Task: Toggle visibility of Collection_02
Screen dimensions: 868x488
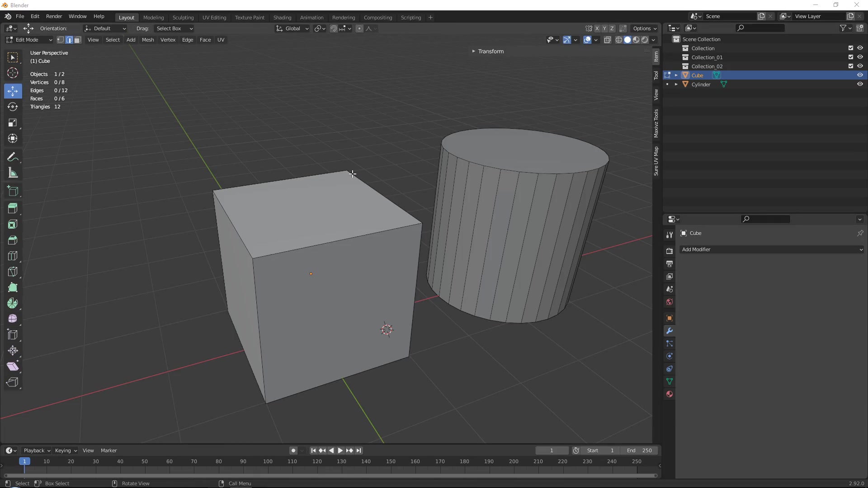Action: 860,66
